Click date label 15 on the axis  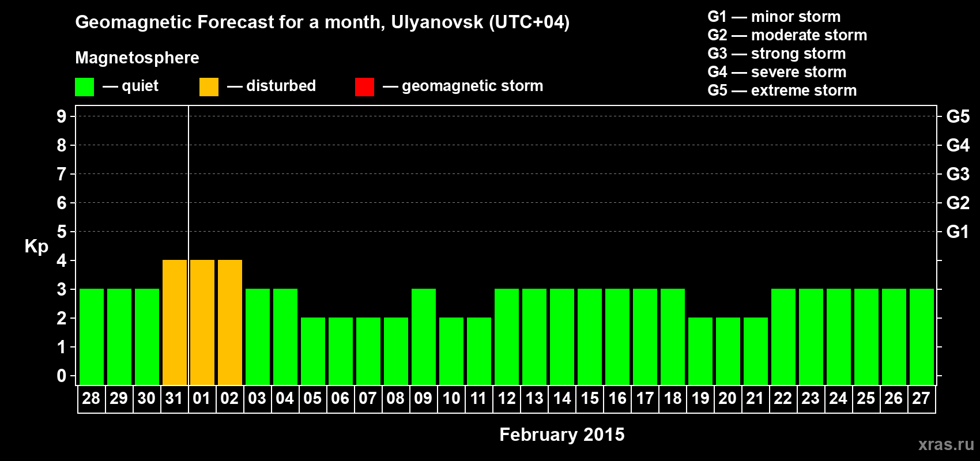590,399
